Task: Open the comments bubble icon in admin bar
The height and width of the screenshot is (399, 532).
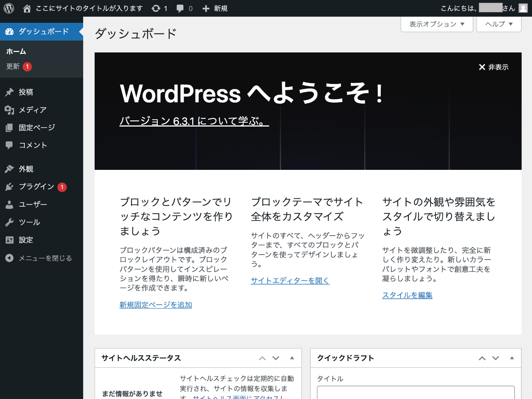Action: [180, 9]
